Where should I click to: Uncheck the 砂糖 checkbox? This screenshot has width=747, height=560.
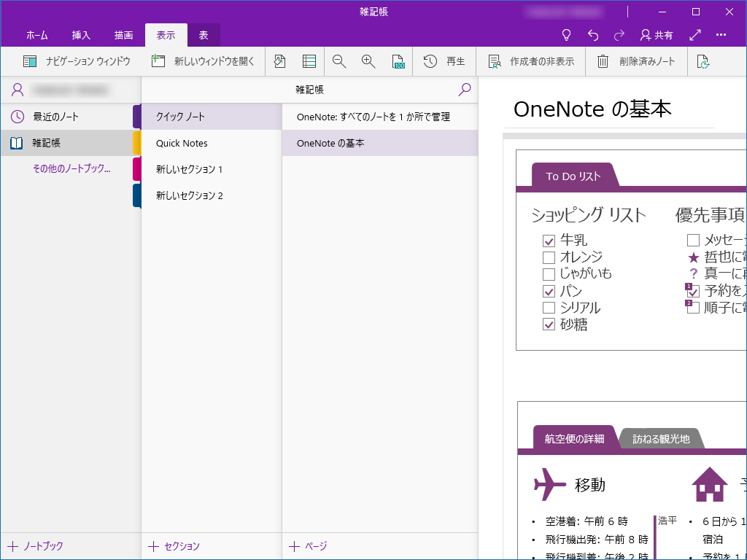pos(549,324)
